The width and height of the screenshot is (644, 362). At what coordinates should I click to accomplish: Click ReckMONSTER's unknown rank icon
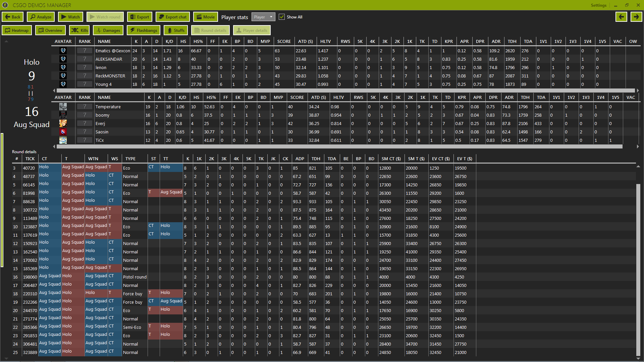click(85, 76)
